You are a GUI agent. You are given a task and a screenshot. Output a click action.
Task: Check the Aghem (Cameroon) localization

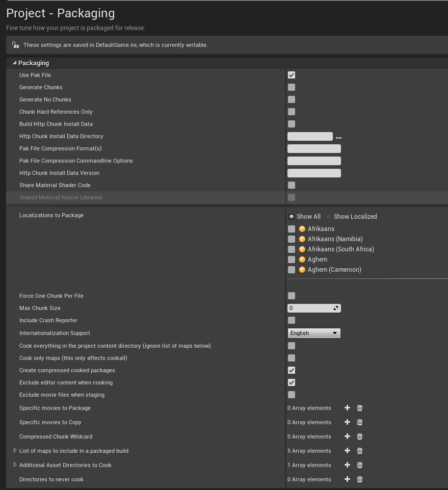point(292,270)
